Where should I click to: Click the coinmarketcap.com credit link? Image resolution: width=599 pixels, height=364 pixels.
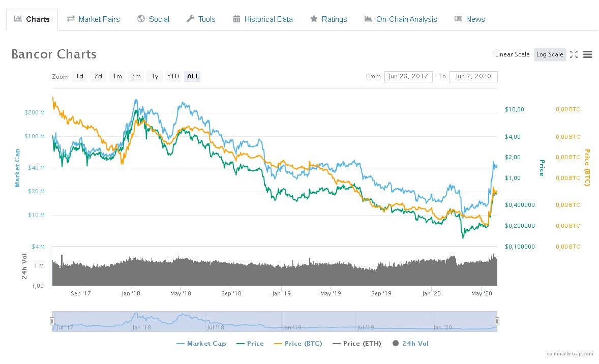tap(570, 354)
